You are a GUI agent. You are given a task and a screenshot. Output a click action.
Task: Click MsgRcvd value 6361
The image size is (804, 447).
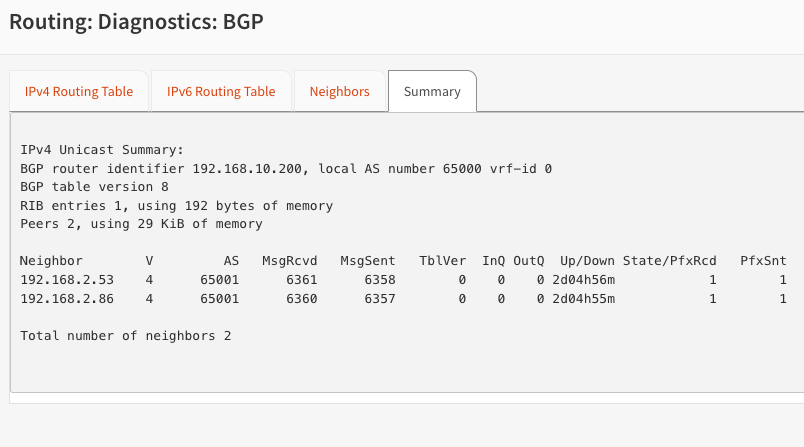click(x=302, y=280)
